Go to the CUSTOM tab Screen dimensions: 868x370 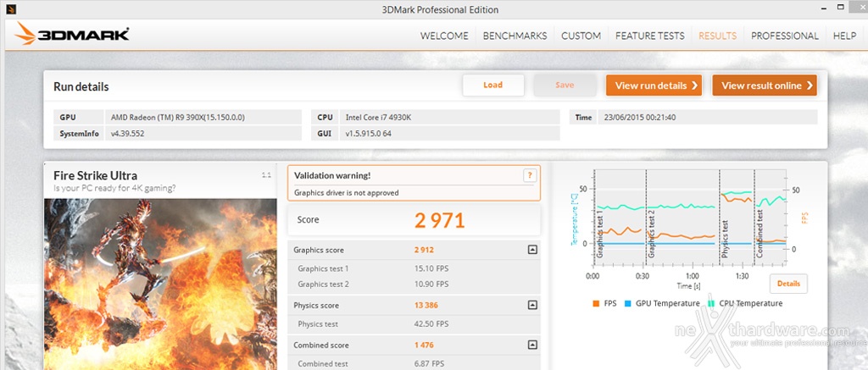(x=581, y=36)
